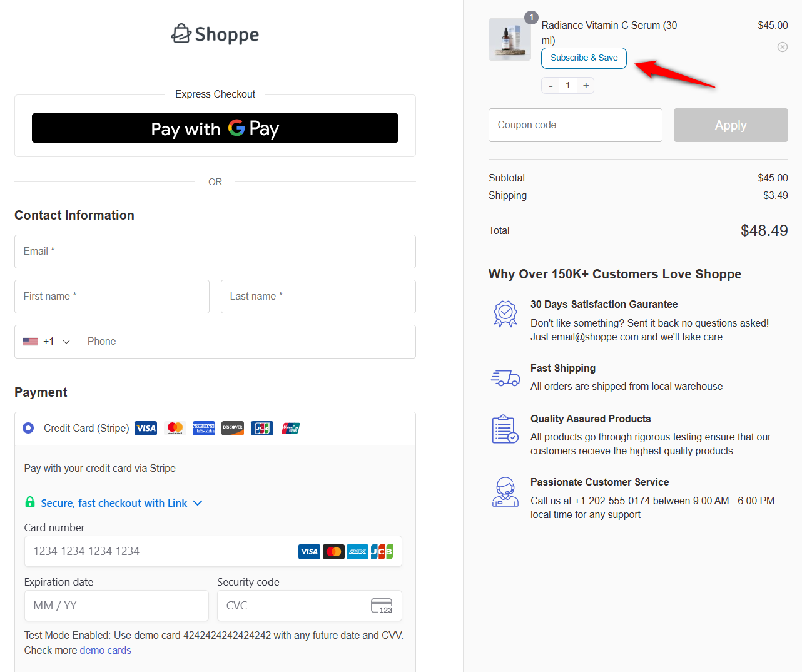Increase serum quantity with the plus button
The width and height of the screenshot is (802, 672).
tap(585, 85)
